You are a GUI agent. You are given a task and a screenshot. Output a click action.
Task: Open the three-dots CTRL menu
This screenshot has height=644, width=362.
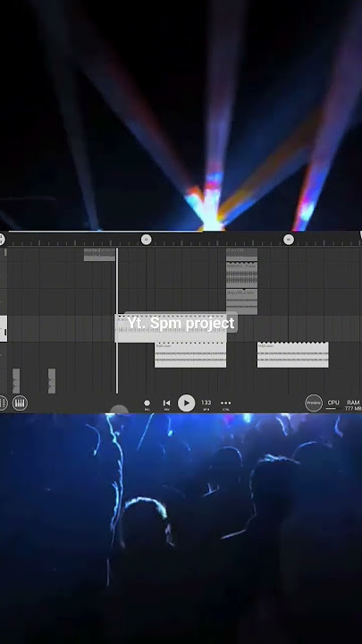(226, 404)
